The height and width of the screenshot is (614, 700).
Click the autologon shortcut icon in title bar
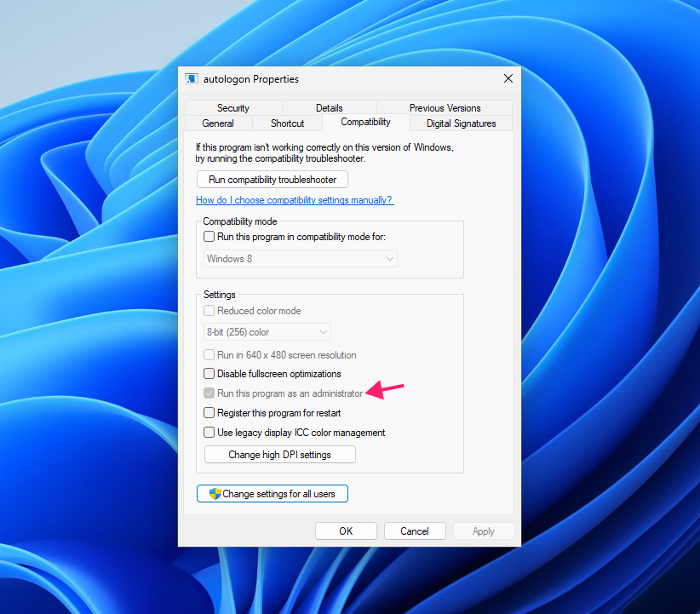click(192, 79)
